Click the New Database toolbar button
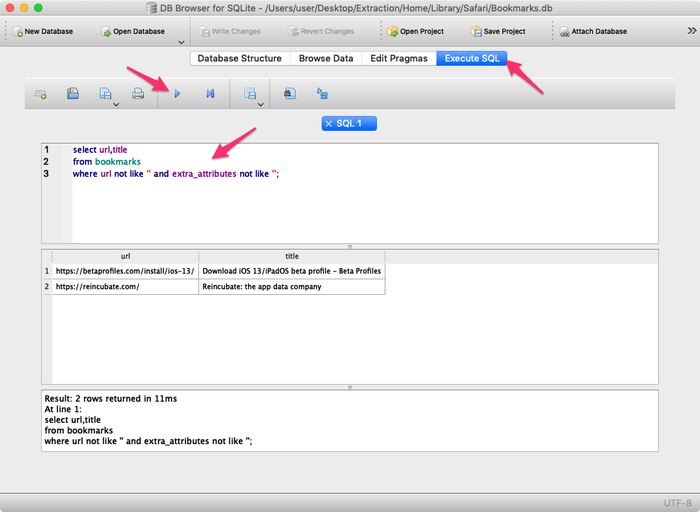Viewport: 700px width, 512px height. click(43, 31)
